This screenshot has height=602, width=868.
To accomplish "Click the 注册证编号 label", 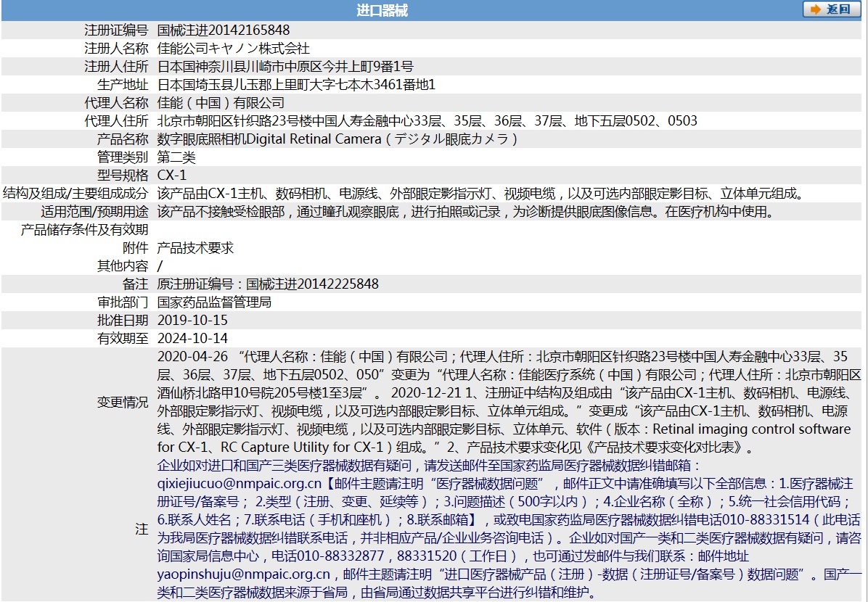I will tap(116, 30).
